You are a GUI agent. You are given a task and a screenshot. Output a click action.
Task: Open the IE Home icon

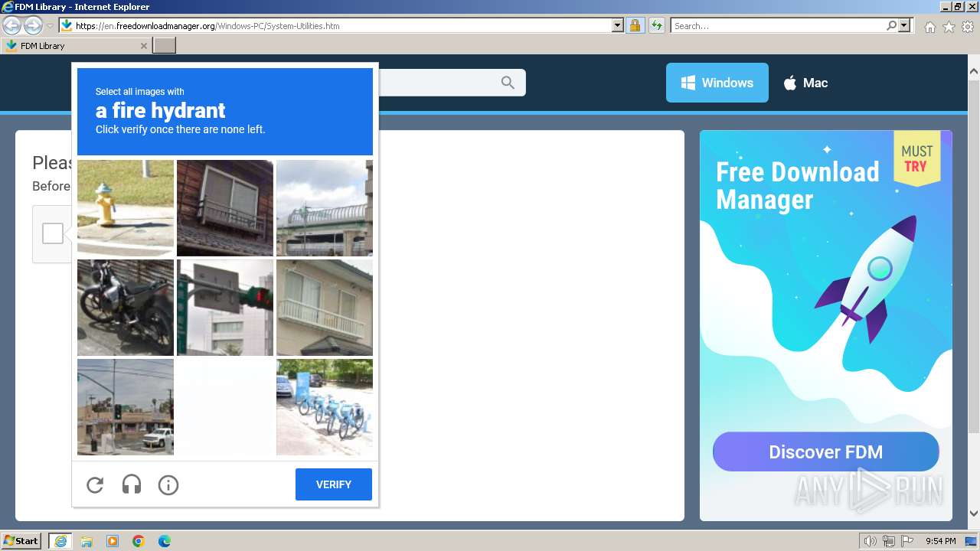929,27
